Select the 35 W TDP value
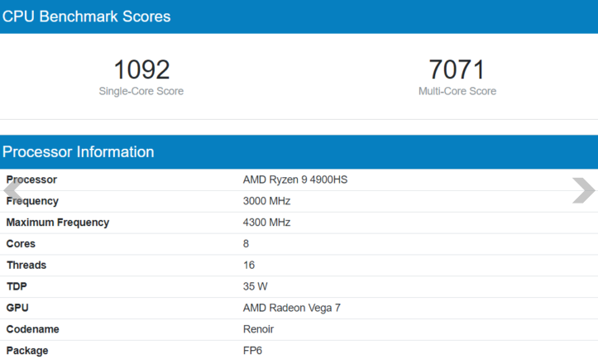The height and width of the screenshot is (364, 598). [x=255, y=286]
